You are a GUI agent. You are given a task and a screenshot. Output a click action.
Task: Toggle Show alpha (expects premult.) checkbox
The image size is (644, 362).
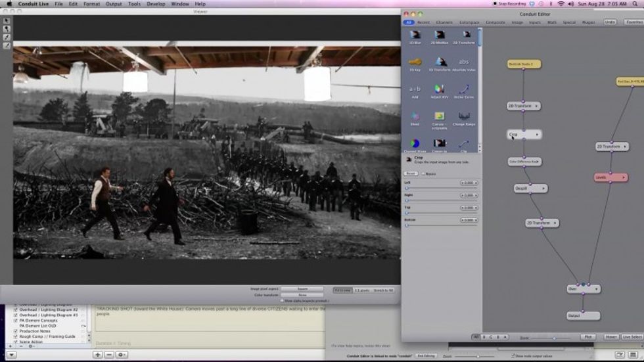tap(282, 301)
